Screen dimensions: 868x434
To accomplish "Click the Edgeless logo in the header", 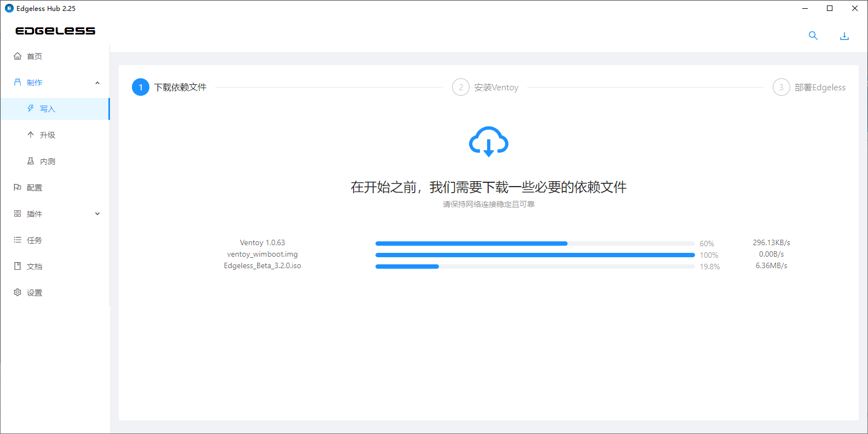I will (x=55, y=31).
